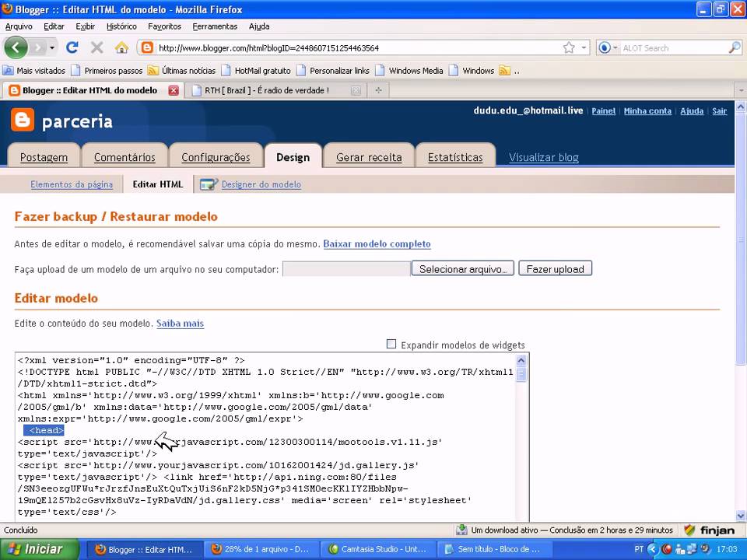Click the Finjan shield icon
The width and height of the screenshot is (747, 560).
tap(689, 530)
